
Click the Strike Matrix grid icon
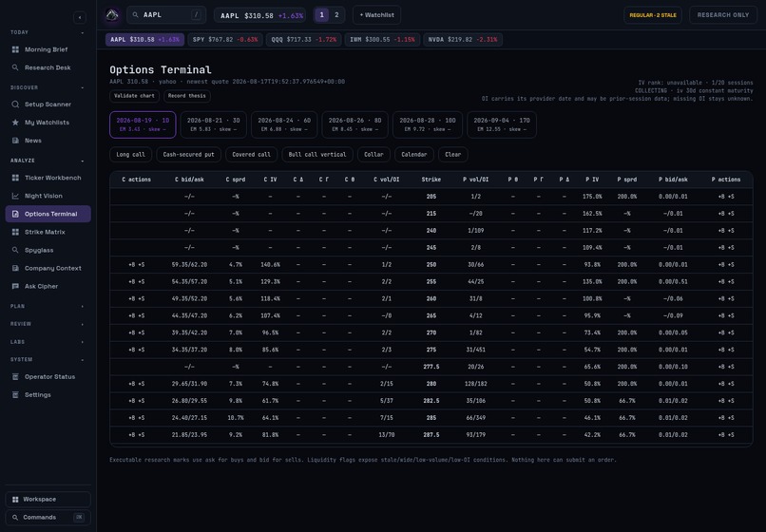pos(15,232)
